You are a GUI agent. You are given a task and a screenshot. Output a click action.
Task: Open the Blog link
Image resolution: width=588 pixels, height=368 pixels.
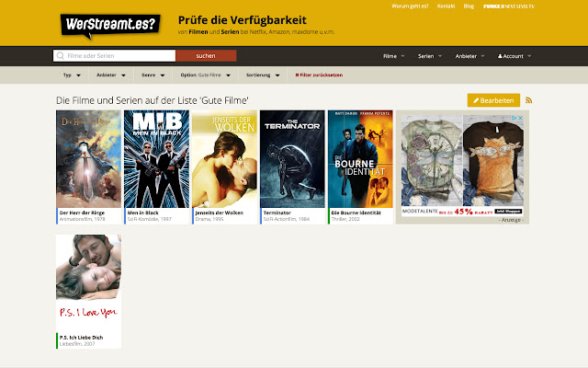(469, 6)
